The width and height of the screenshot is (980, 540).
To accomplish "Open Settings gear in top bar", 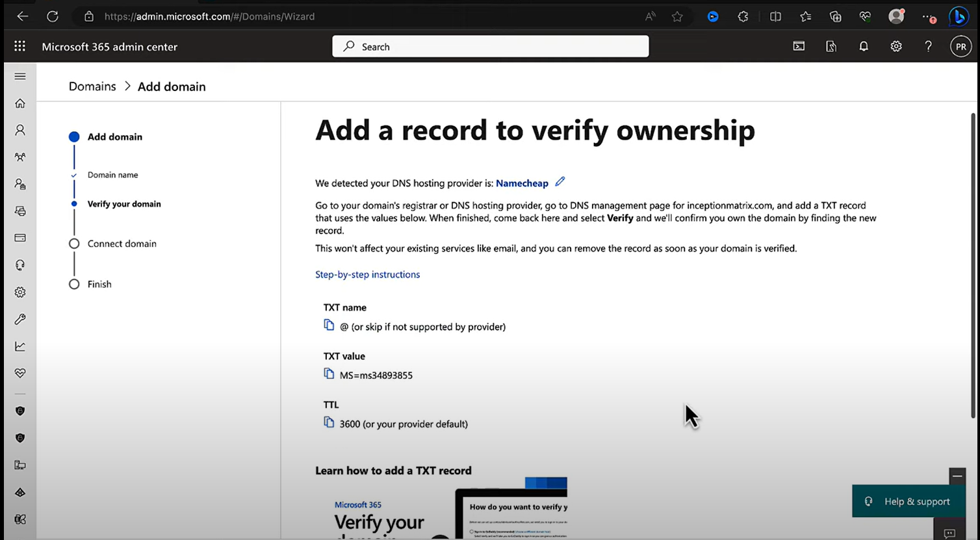I will point(896,46).
